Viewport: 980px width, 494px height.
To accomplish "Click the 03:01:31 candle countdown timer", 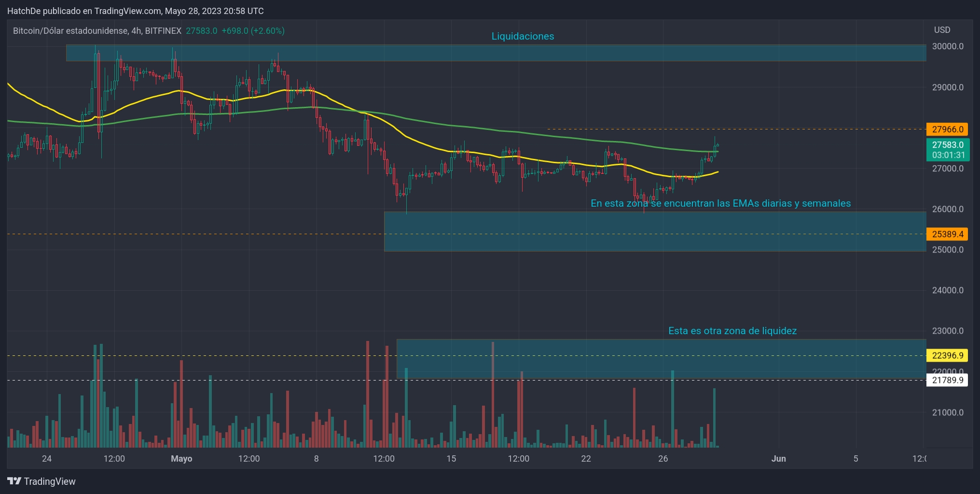I will coord(948,155).
